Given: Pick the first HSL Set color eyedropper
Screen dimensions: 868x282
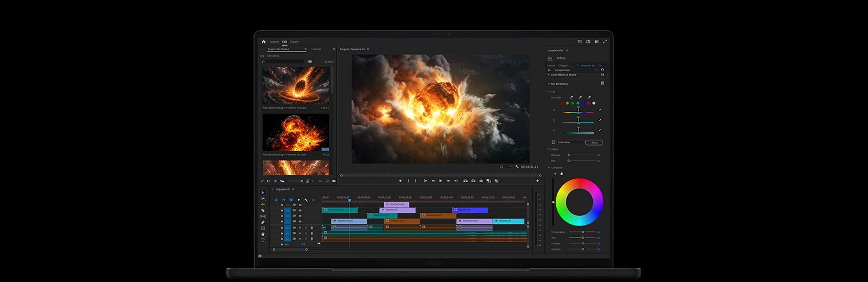Looking at the screenshot, I should tap(571, 98).
